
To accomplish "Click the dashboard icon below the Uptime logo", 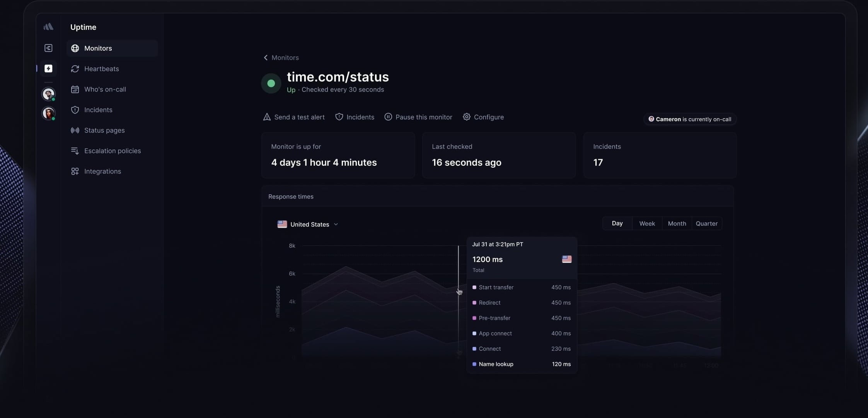I will point(48,48).
